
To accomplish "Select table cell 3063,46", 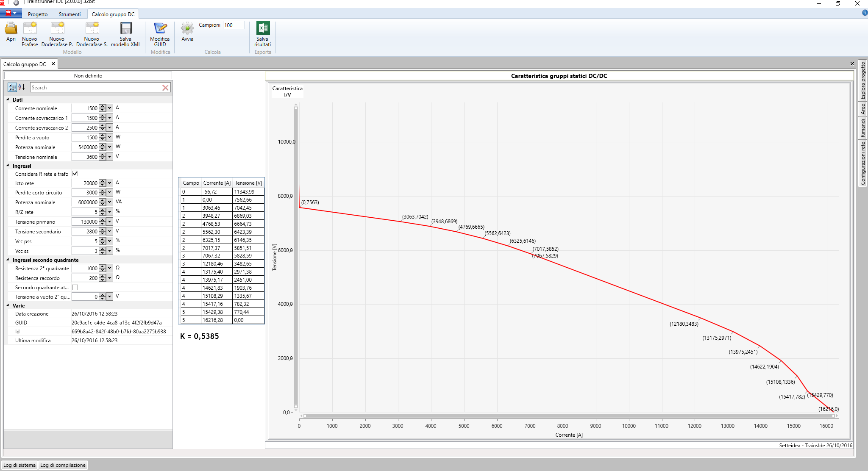I will coord(217,208).
